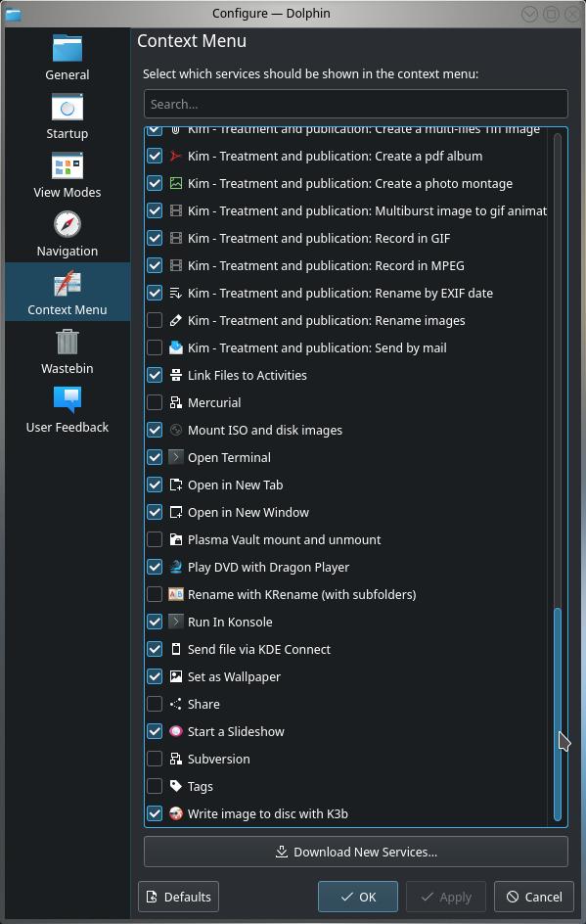Enable the Mercurial service checkbox
Viewport: 586px width, 924px height.
155,402
